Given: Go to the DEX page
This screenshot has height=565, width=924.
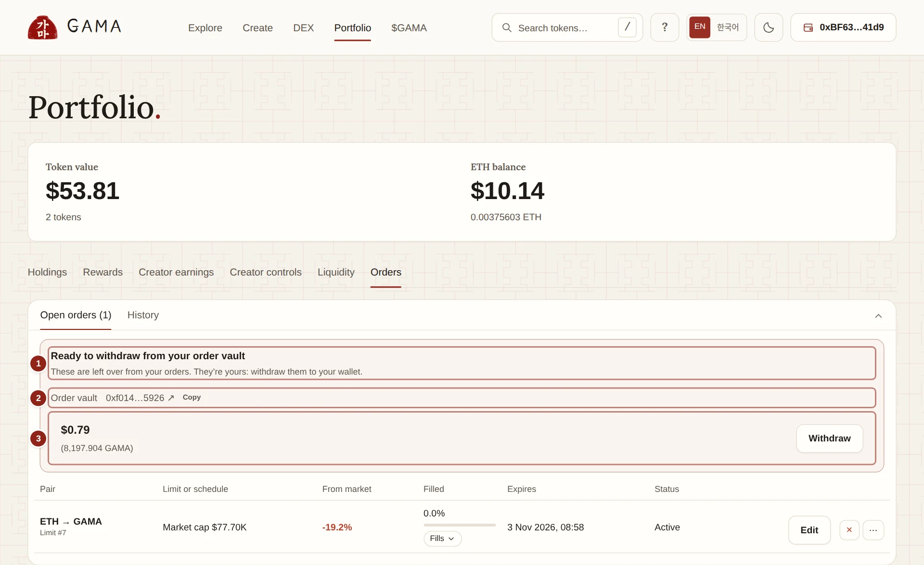Looking at the screenshot, I should (303, 28).
